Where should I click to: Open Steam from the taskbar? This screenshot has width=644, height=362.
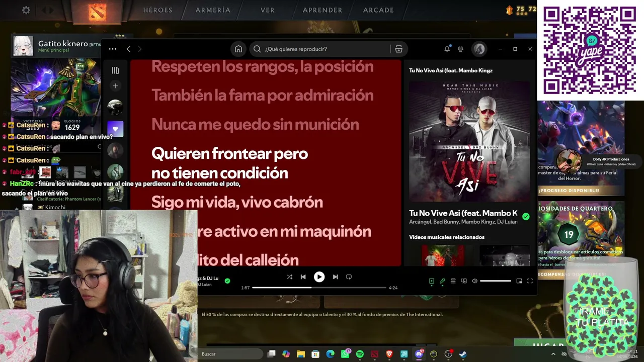click(463, 354)
